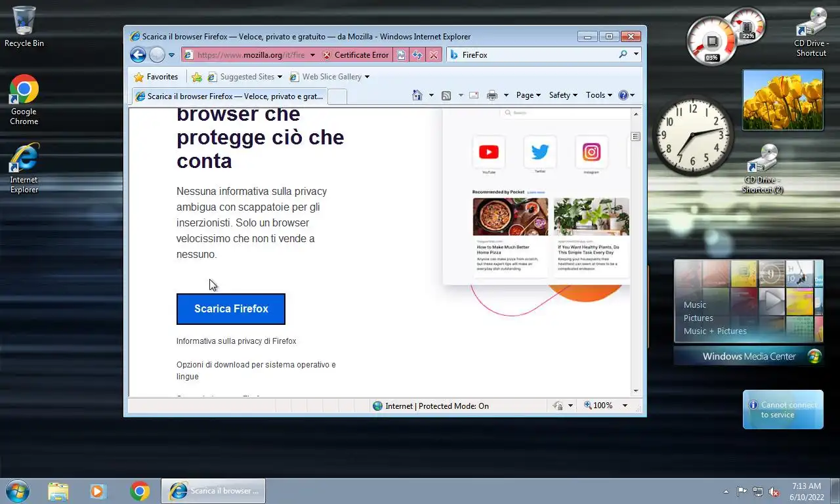Screen dimensions: 840x504
Task: Open the Safety menu
Action: [x=563, y=95]
